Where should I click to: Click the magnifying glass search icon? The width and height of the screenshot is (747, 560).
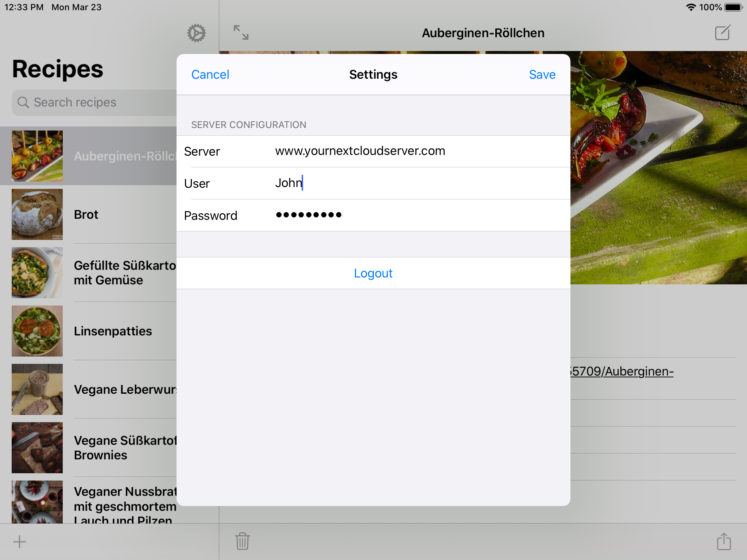click(23, 102)
